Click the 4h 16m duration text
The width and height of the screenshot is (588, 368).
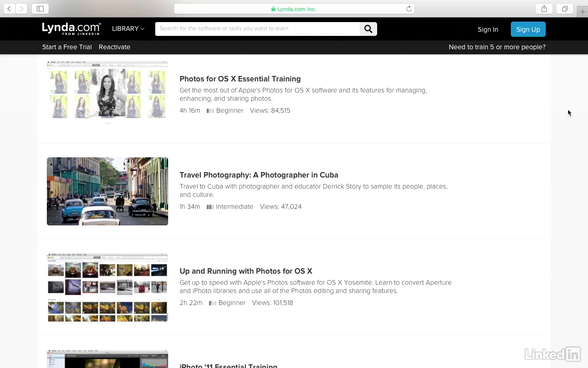point(190,110)
